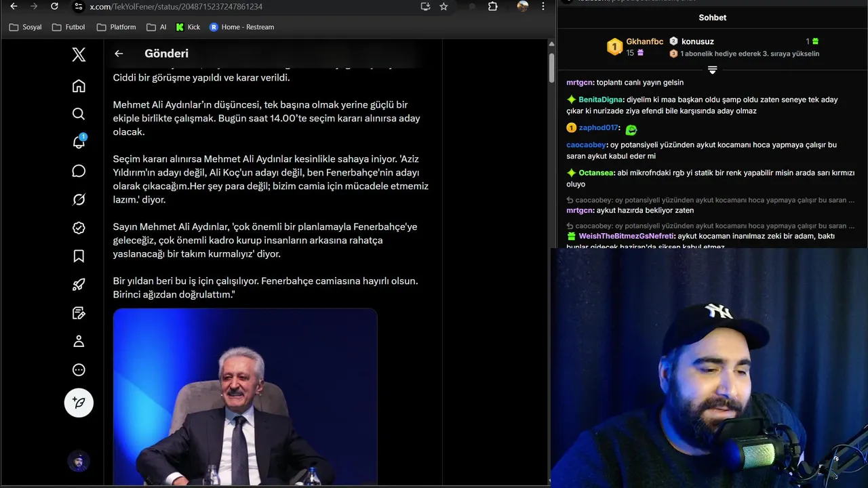868x488 pixels.
Task: Open the Kick bookmark
Action: pos(188,27)
